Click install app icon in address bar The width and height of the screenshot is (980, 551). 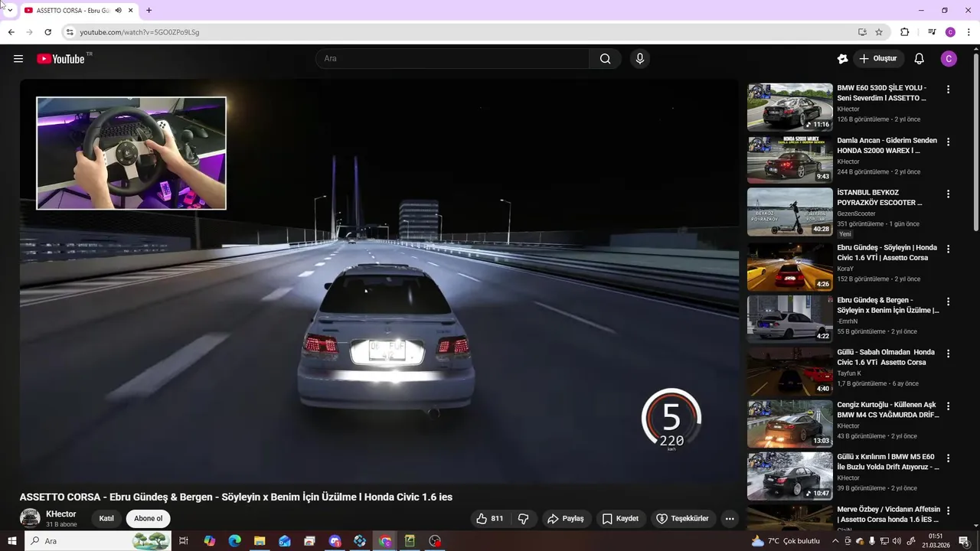pos(862,32)
